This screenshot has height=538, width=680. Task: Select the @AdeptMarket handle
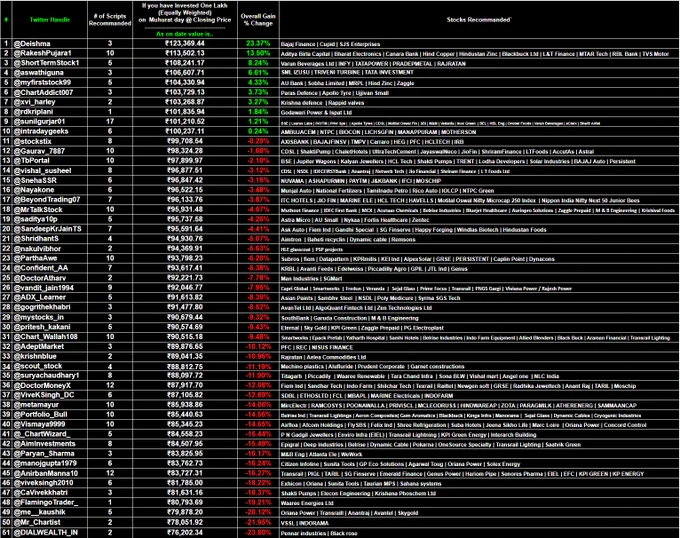point(39,346)
